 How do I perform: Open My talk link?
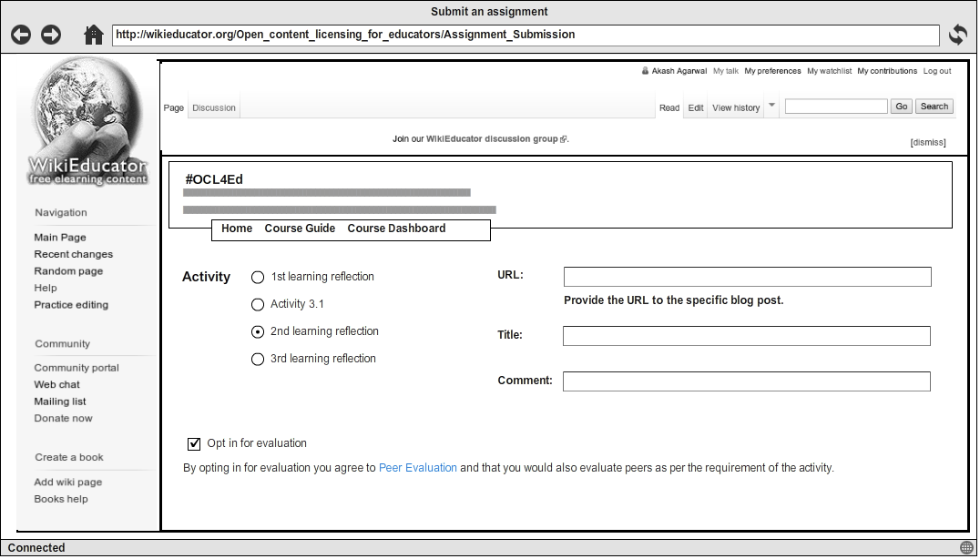click(726, 71)
